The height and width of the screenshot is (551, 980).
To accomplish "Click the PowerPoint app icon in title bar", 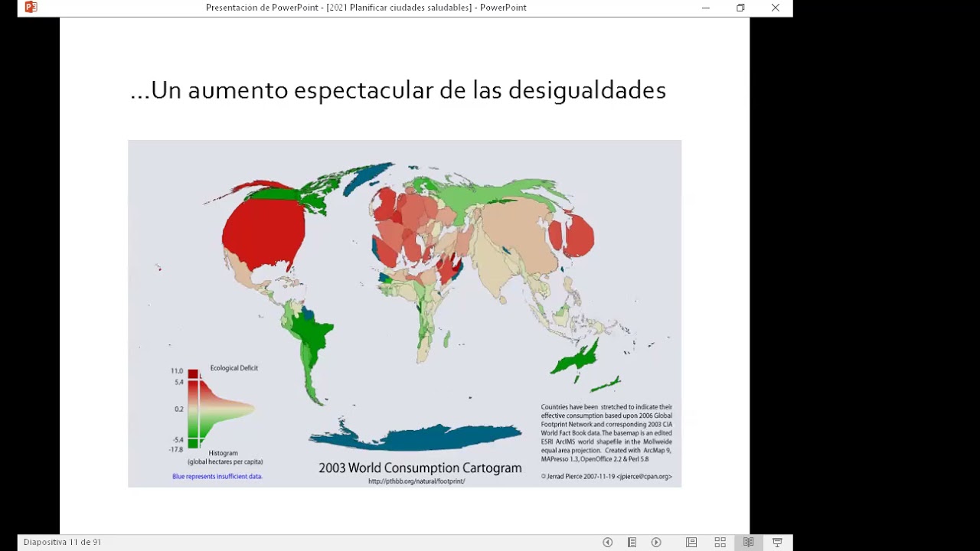I will [31, 8].
